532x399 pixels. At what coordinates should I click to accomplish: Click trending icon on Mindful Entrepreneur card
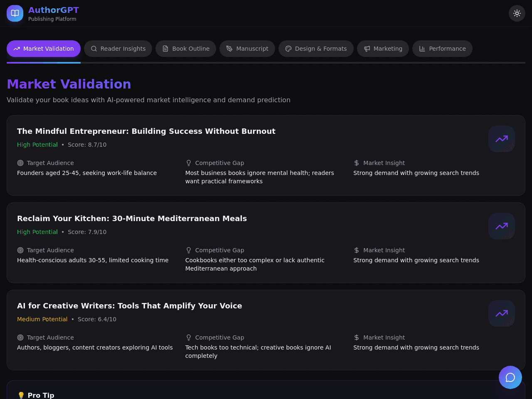click(x=502, y=139)
